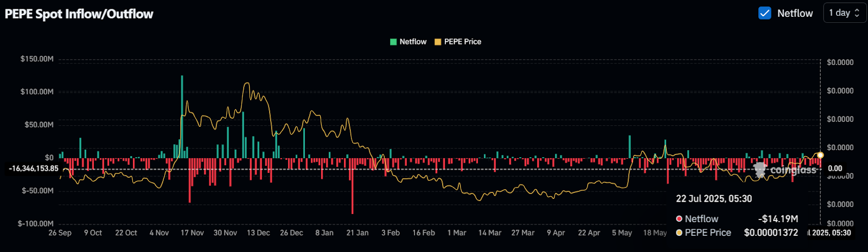Click the tallest green bar near 17 Nov
Image resolution: width=868 pixels, height=252 pixels.
tap(182, 117)
